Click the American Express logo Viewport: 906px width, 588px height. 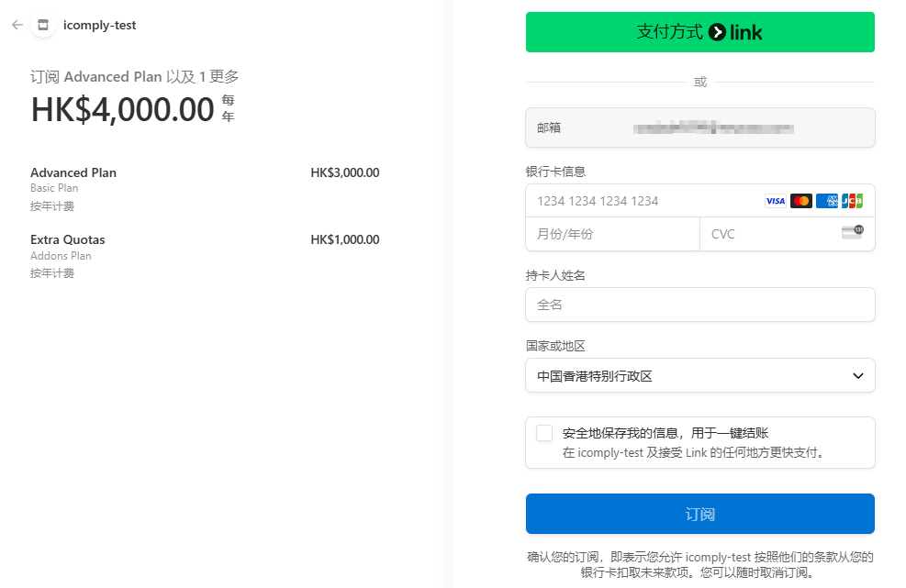tap(827, 201)
